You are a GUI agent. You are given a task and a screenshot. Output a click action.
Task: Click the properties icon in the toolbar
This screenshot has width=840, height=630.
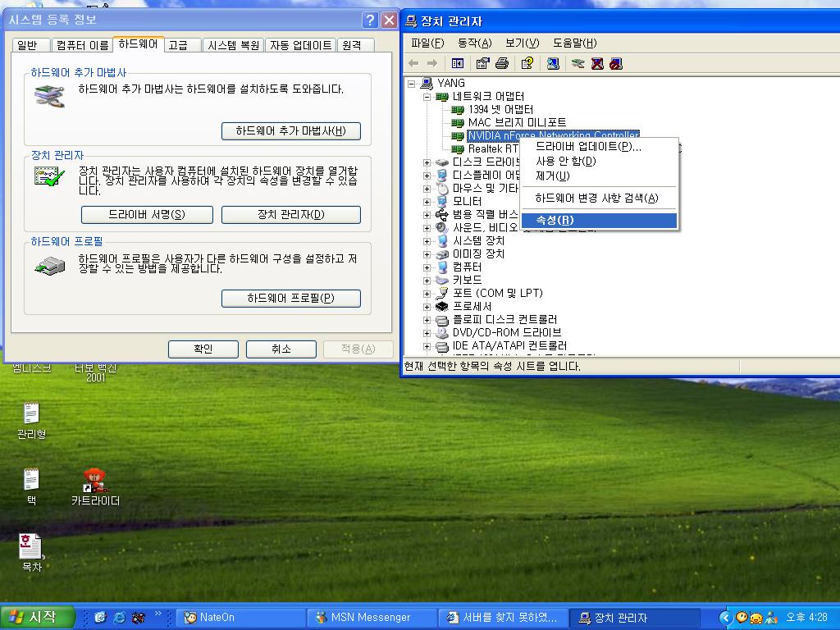point(482,63)
